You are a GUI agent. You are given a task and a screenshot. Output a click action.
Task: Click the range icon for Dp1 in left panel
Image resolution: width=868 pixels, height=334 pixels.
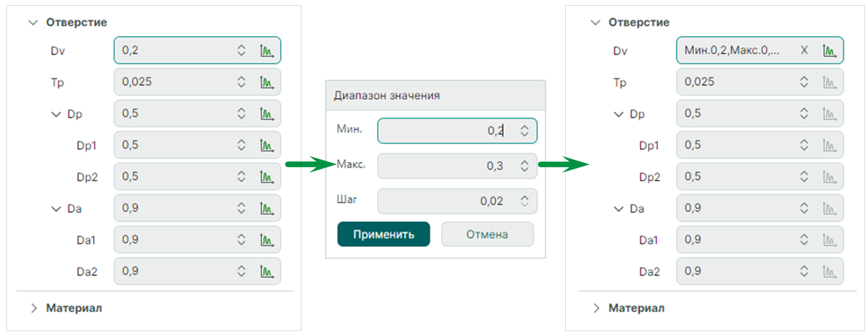pyautogui.click(x=267, y=146)
